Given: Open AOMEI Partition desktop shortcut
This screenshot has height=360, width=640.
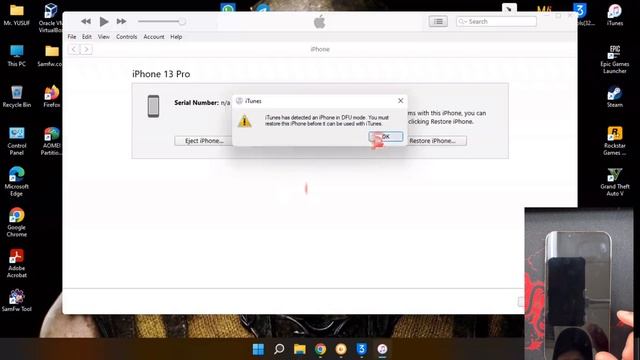Looking at the screenshot, I should tap(51, 141).
